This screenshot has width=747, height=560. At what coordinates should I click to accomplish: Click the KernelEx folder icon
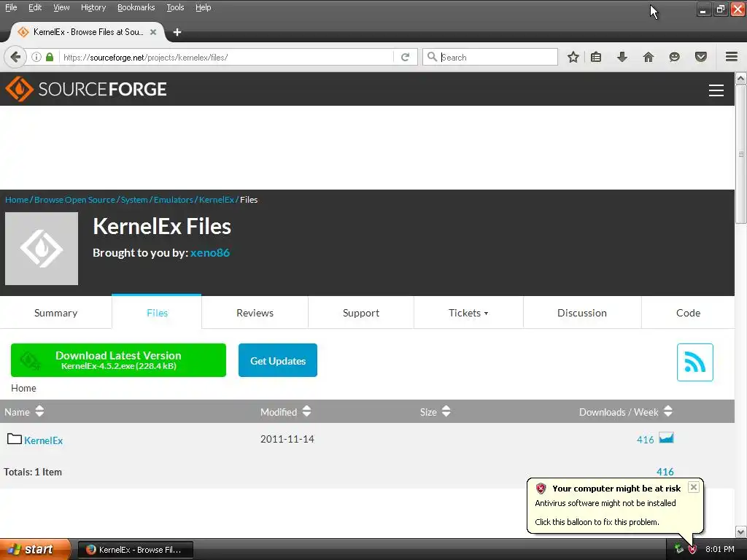[x=15, y=438]
